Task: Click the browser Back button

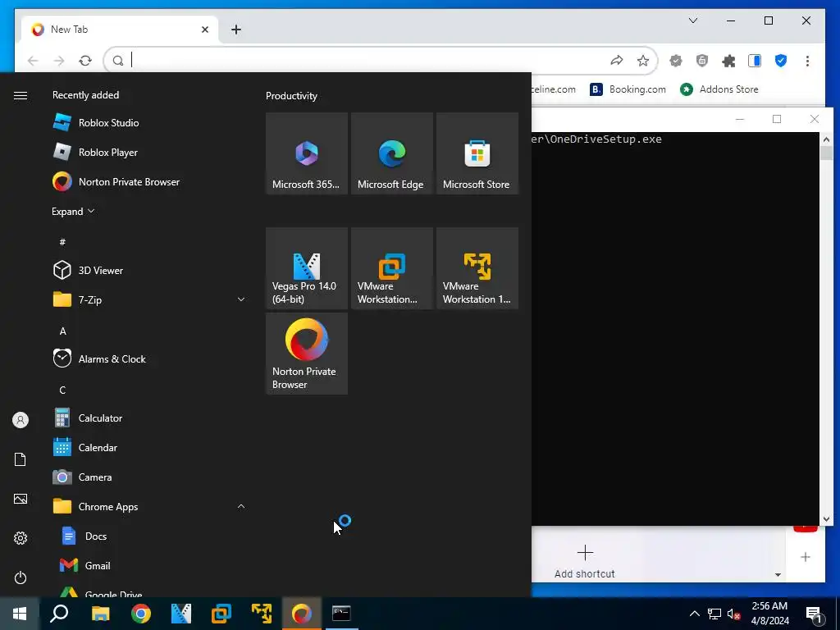Action: pyautogui.click(x=33, y=61)
